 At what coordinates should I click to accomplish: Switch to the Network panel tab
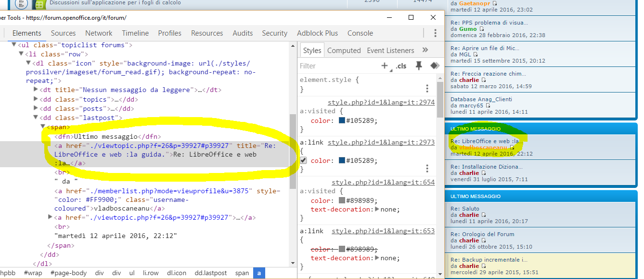tap(99, 33)
